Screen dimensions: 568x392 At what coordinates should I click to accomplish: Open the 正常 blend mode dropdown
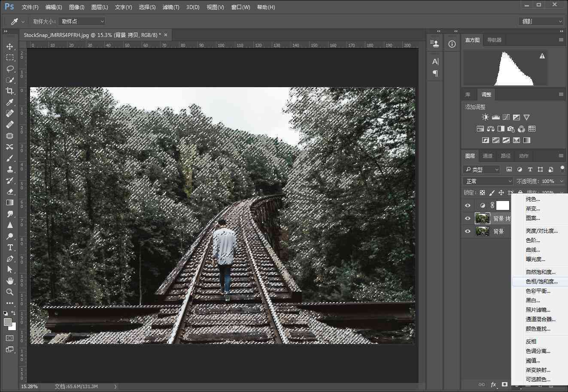(x=488, y=181)
